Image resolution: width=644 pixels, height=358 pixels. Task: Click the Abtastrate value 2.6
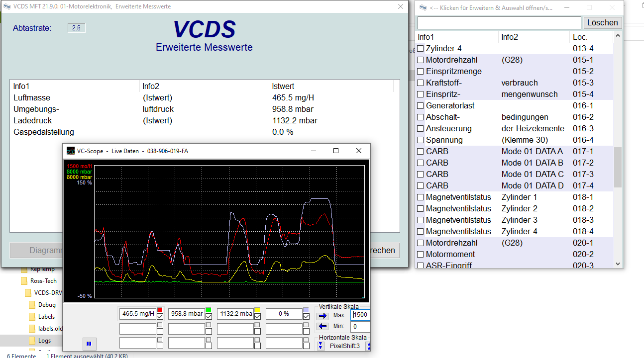point(76,28)
